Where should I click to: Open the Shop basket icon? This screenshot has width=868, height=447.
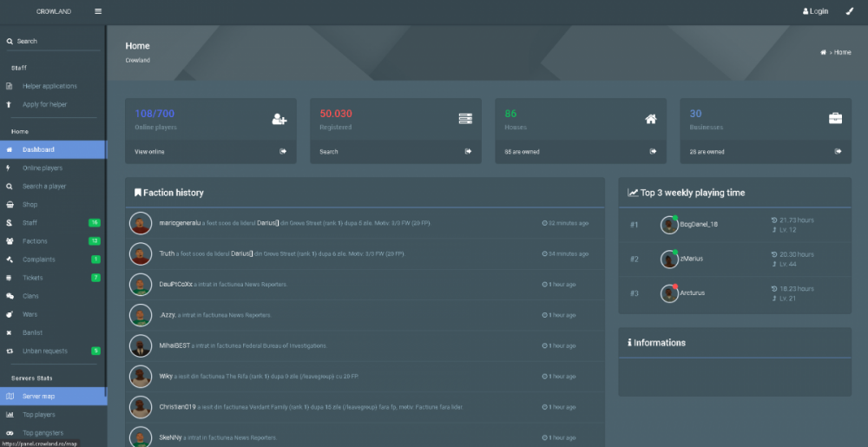(10, 205)
